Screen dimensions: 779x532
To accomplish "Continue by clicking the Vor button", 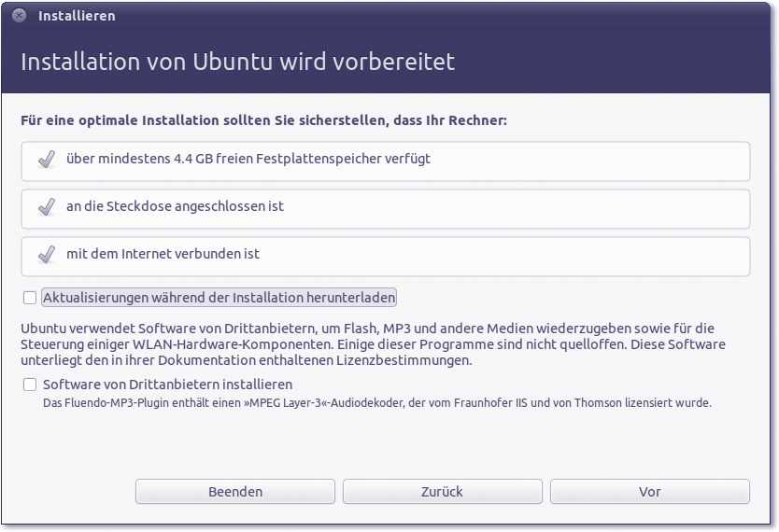I will tap(649, 492).
